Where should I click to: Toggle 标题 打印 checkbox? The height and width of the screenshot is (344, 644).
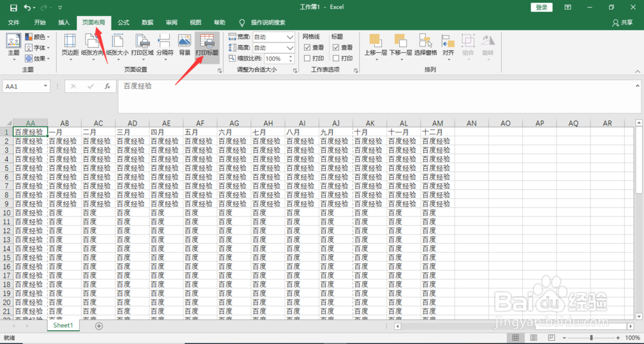pyautogui.click(x=336, y=59)
